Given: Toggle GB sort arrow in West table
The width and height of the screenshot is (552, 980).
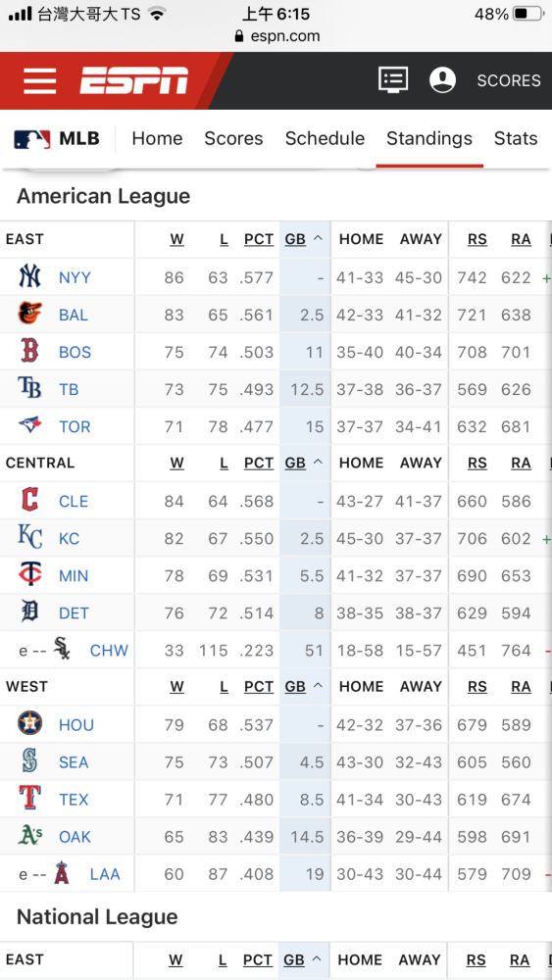Looking at the screenshot, I should tap(318, 687).
